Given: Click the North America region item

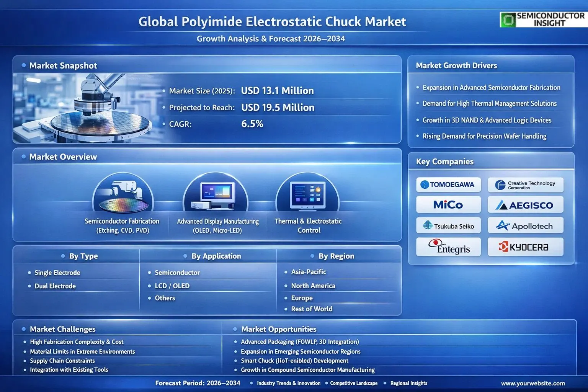Looking at the screenshot, I should coord(313,286).
